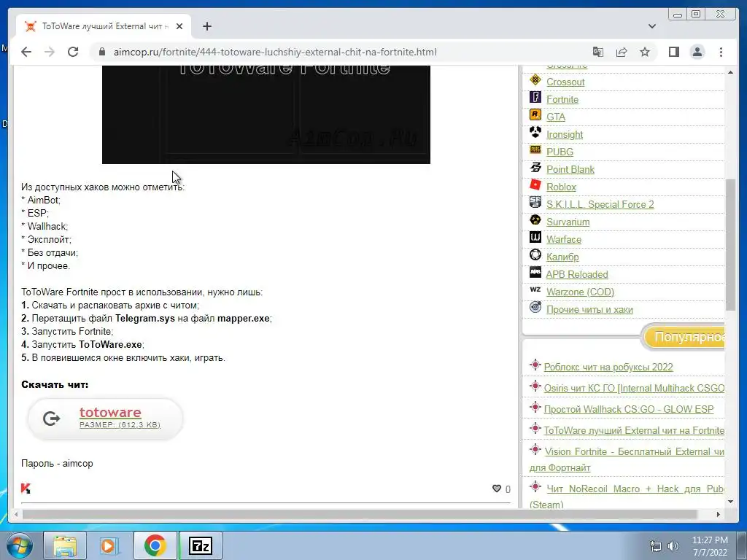This screenshot has height=560, width=747.
Task: Open the Fortnite category link
Action: (x=562, y=99)
